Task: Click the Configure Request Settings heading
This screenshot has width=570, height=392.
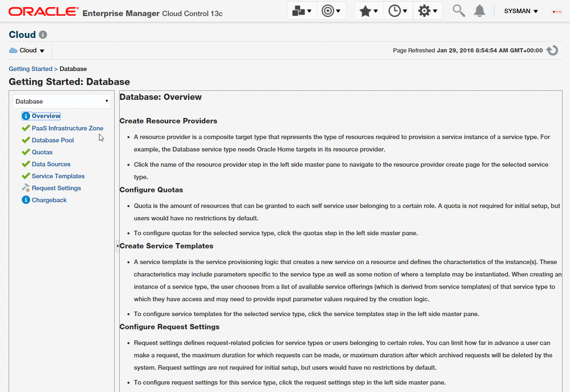Action: (170, 327)
